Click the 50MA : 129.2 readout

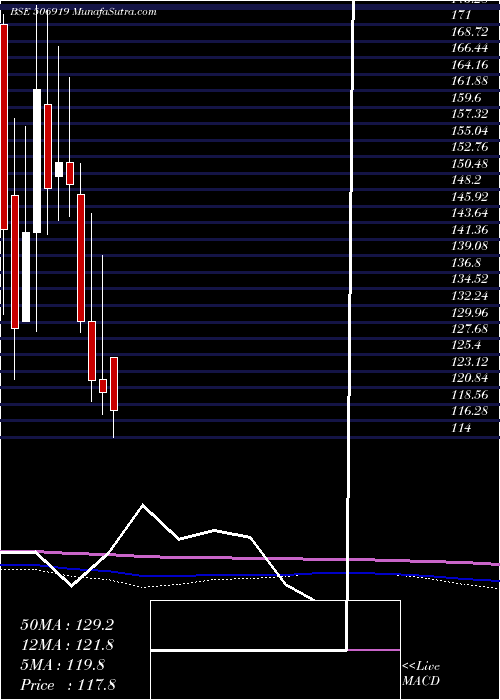pyautogui.click(x=67, y=625)
